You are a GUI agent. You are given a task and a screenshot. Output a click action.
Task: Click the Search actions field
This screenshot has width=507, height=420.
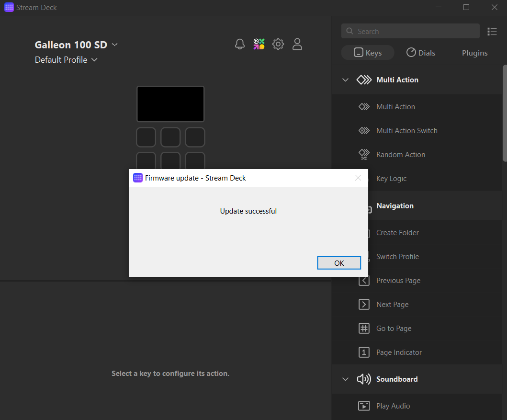coord(410,31)
